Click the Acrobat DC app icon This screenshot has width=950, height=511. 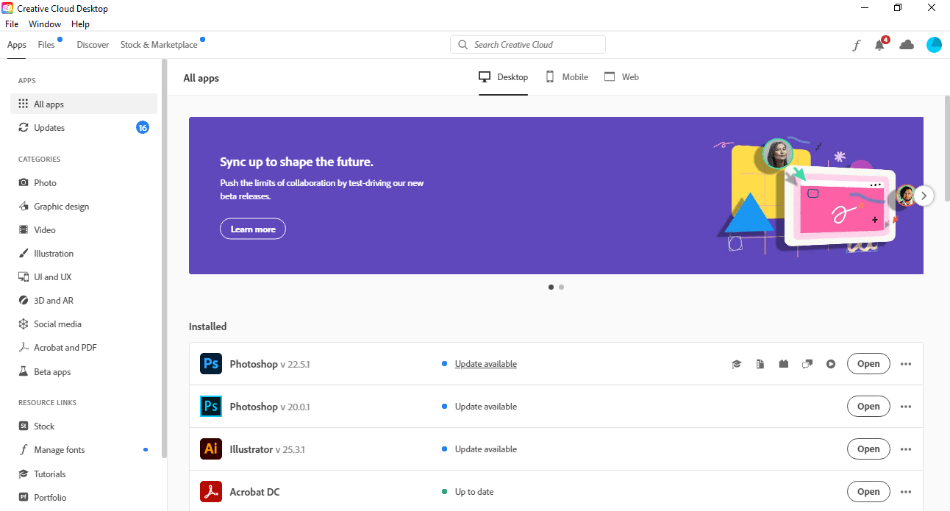click(211, 492)
